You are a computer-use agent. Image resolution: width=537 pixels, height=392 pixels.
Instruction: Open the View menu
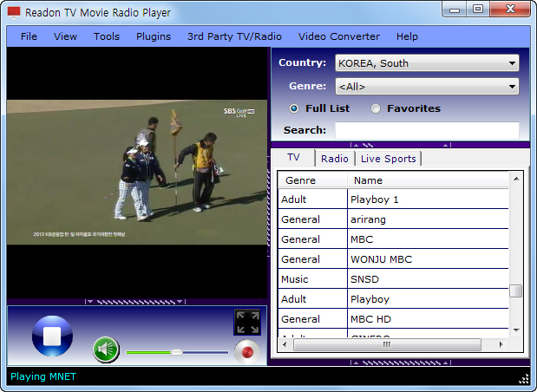coord(65,36)
